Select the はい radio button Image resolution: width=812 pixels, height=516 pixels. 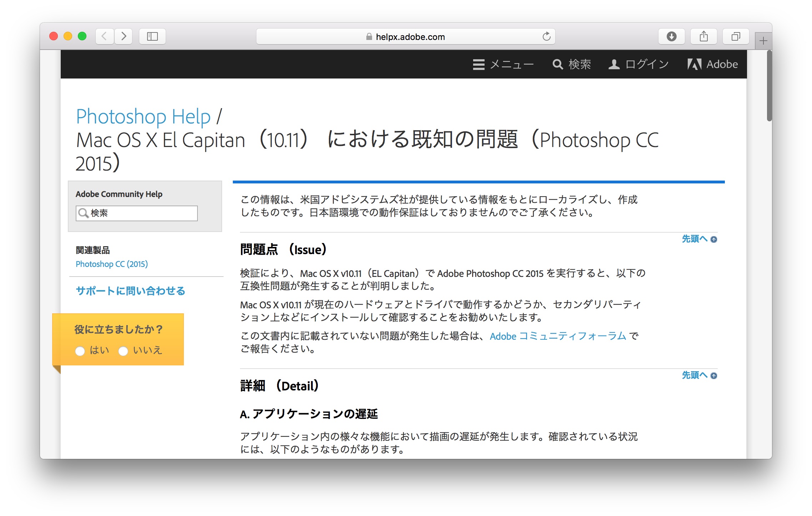(80, 351)
